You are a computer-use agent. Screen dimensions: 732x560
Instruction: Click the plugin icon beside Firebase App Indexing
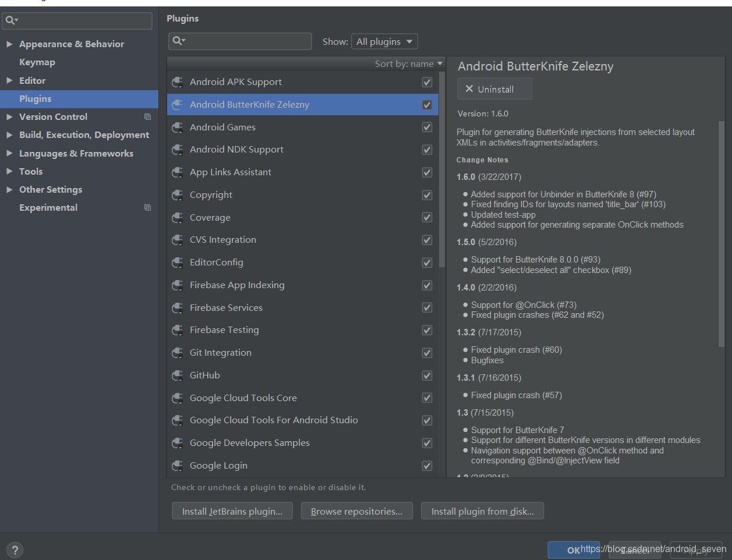point(178,285)
